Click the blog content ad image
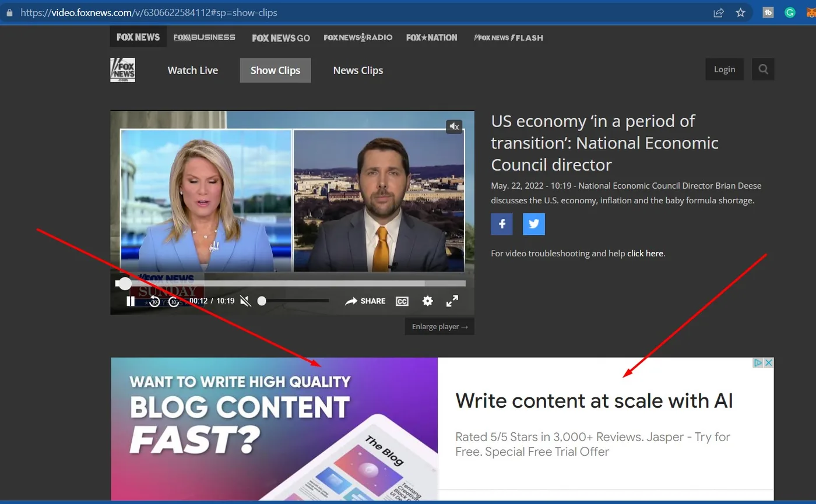816x504 pixels. point(274,429)
